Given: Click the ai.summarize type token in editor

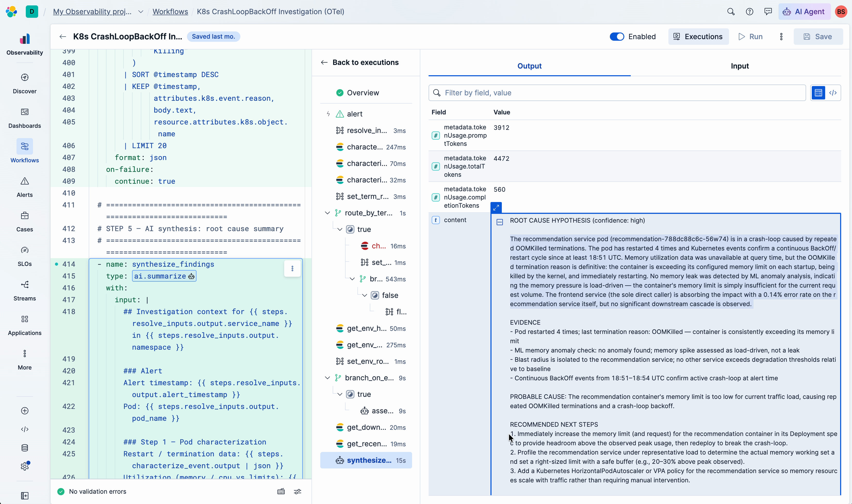Looking at the screenshot, I should [164, 276].
